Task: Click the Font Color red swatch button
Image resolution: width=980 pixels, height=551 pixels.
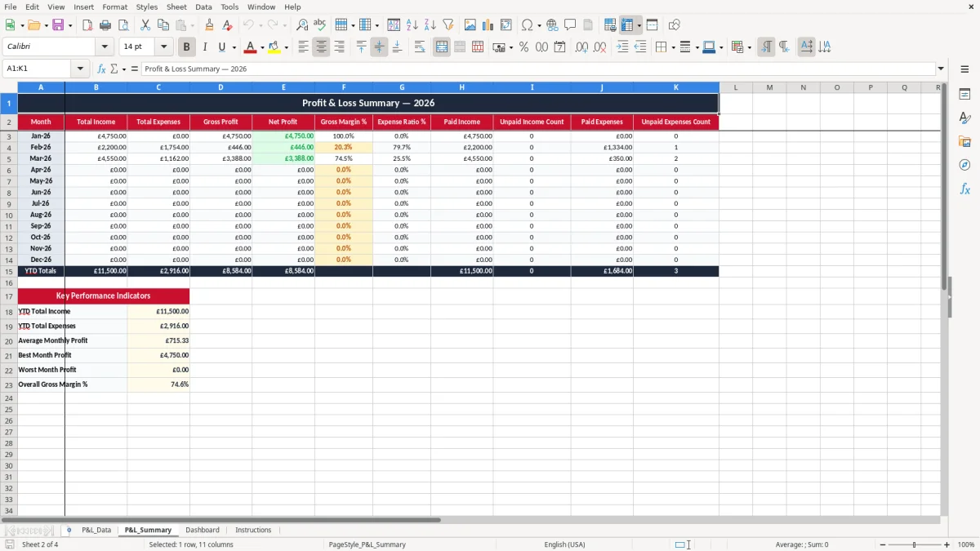Action: click(x=250, y=47)
